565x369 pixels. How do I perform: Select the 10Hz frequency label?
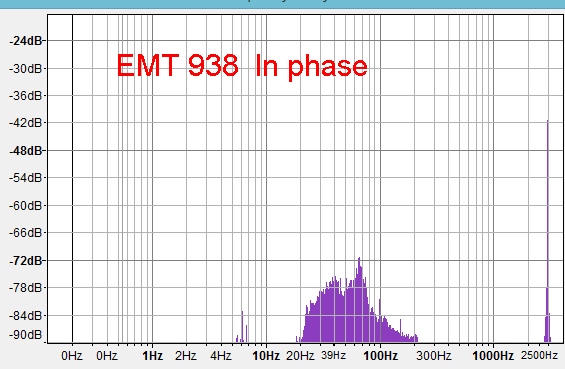(266, 356)
